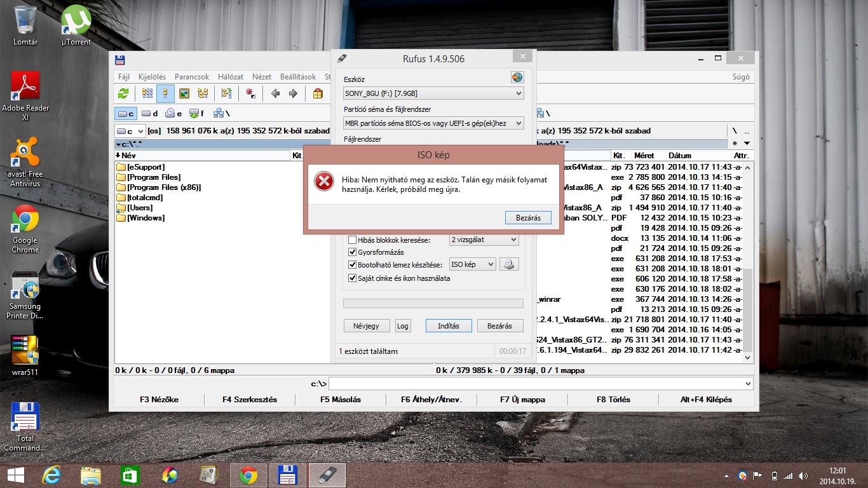Select optical drive e button
Screen dimensions: 868x488
[173, 114]
